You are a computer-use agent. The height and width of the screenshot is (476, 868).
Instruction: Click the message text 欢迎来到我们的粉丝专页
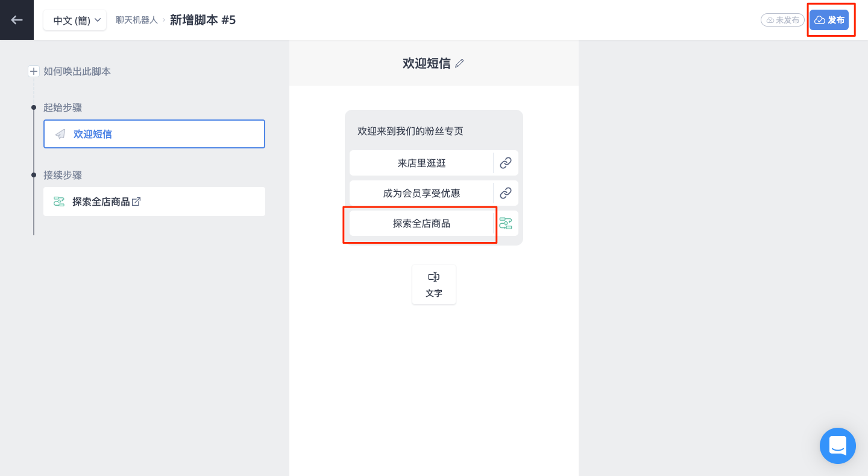point(410,131)
